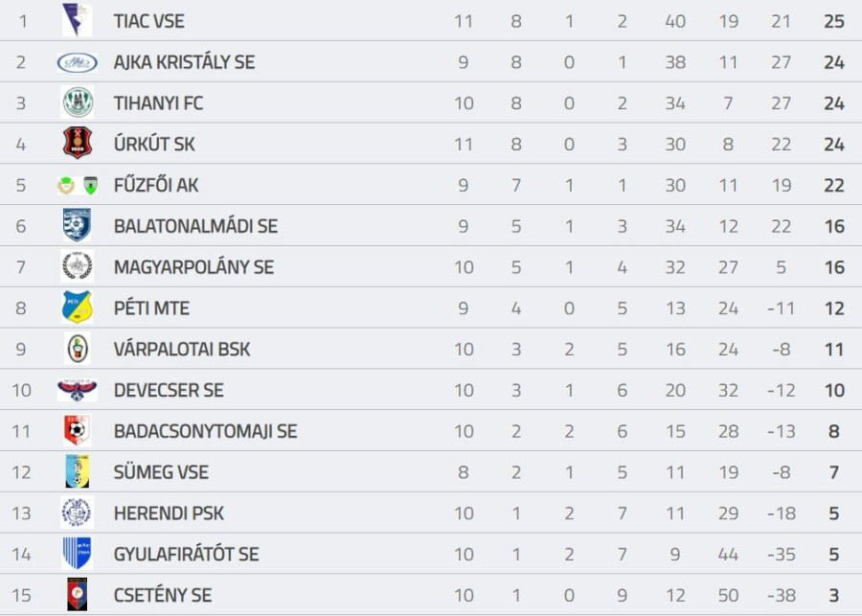The height and width of the screenshot is (616, 862).
Task: Select the GYULAFIRÁTÓT SE team name
Action: click(186, 555)
